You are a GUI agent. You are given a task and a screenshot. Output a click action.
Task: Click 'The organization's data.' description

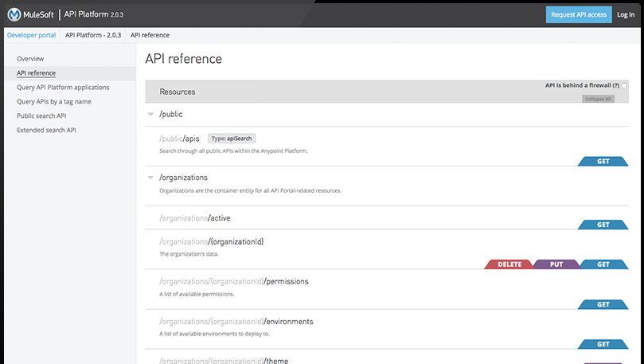click(x=189, y=254)
